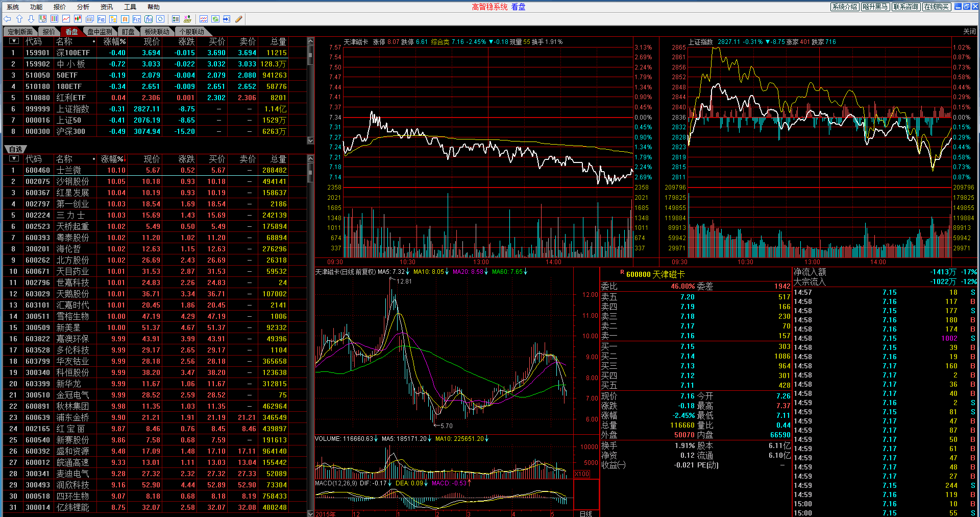Image resolution: width=980 pixels, height=517 pixels.
Task: Click the green refresh data icon
Action: [x=215, y=19]
